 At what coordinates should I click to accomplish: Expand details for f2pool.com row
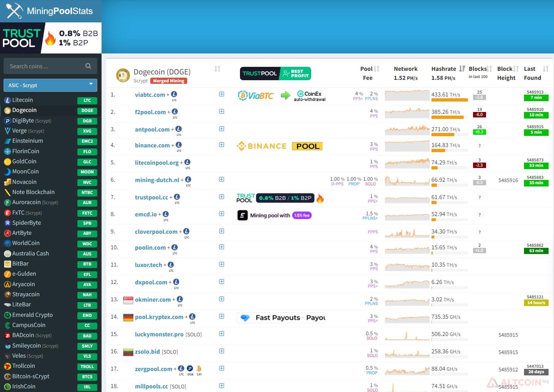pos(222,111)
